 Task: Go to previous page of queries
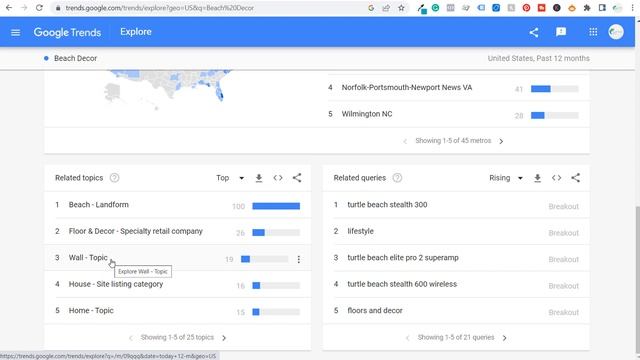407,338
